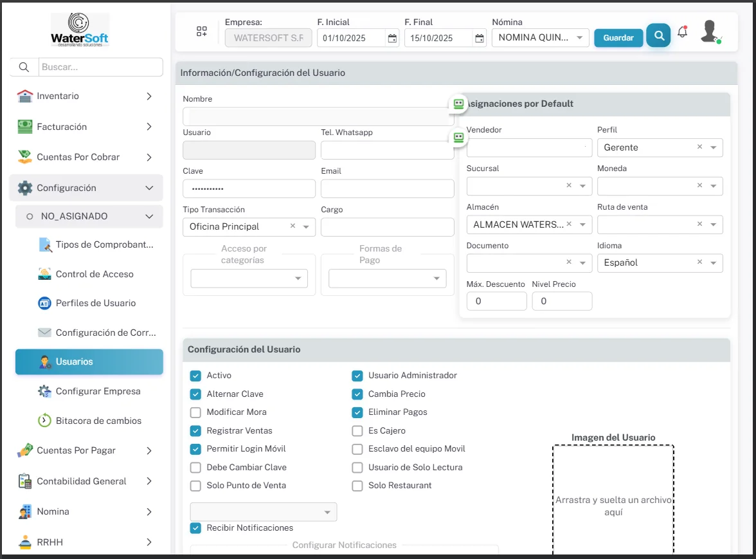This screenshot has height=559, width=756.
Task: Click the blue search button icon
Action: pos(658,35)
